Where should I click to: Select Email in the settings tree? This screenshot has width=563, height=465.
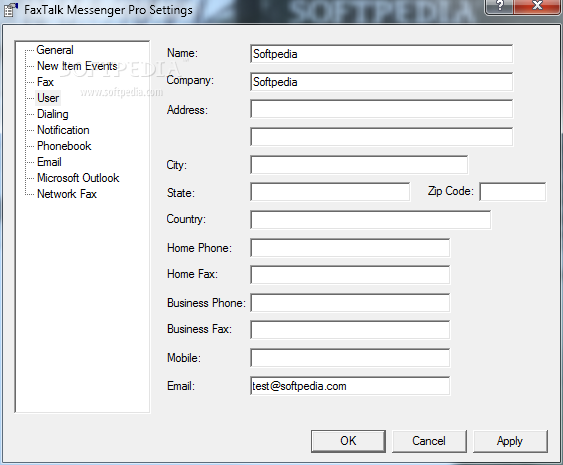click(x=49, y=162)
